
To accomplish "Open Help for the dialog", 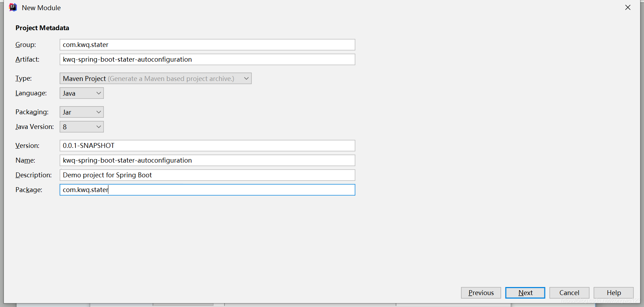I will click(x=613, y=293).
